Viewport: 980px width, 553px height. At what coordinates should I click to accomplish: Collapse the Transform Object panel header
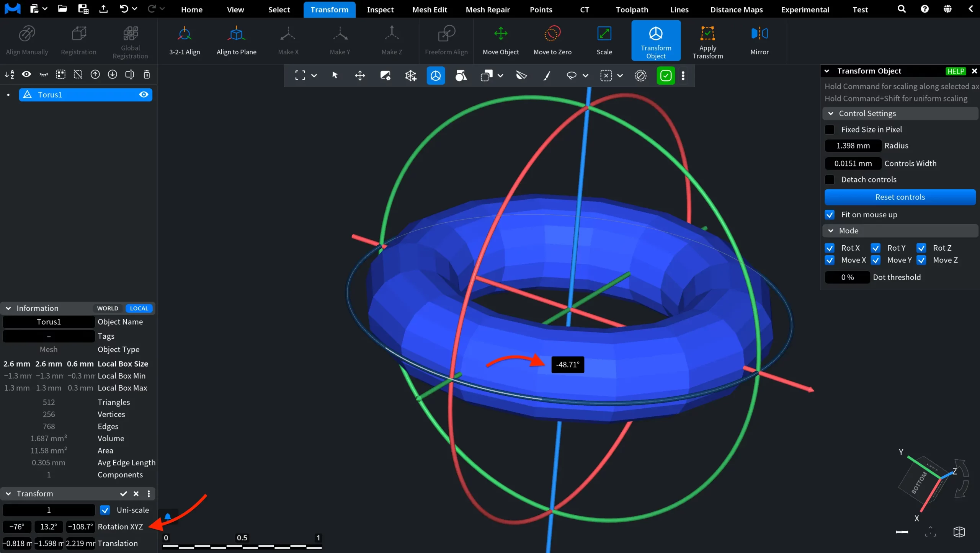click(x=827, y=71)
